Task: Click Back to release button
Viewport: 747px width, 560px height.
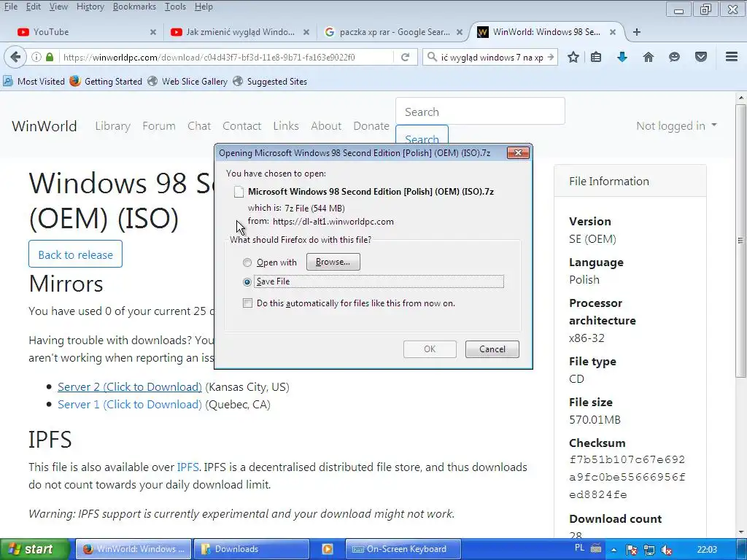Action: click(75, 254)
